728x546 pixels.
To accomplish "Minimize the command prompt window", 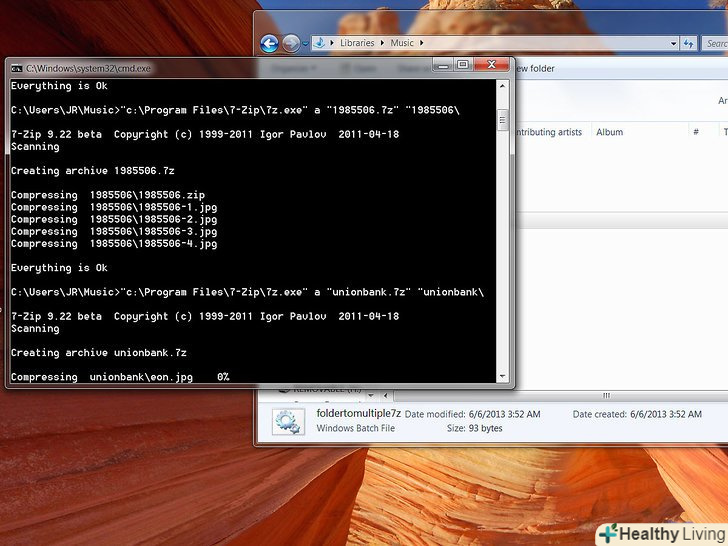I will (x=442, y=65).
